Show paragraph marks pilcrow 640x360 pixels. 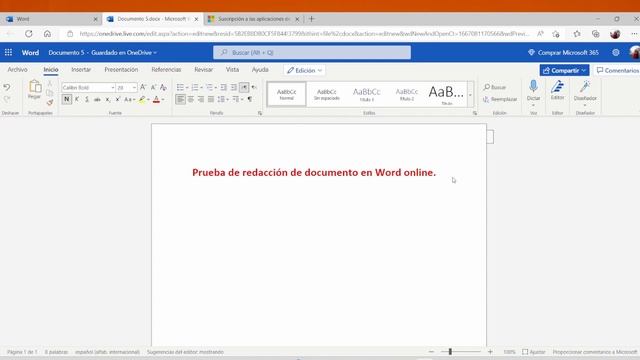tap(250, 99)
